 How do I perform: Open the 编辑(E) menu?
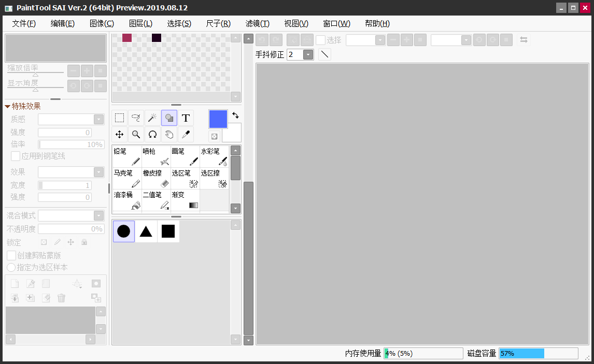coord(63,23)
